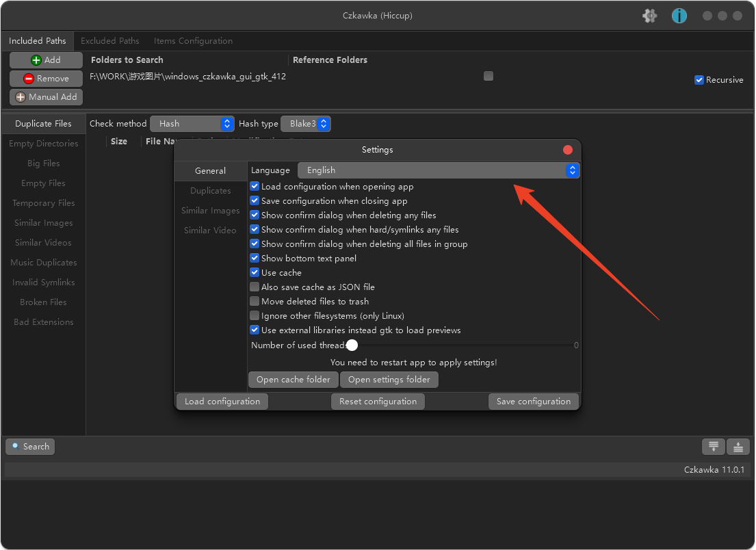Click the Open cache folder button
The image size is (756, 550).
pos(293,380)
